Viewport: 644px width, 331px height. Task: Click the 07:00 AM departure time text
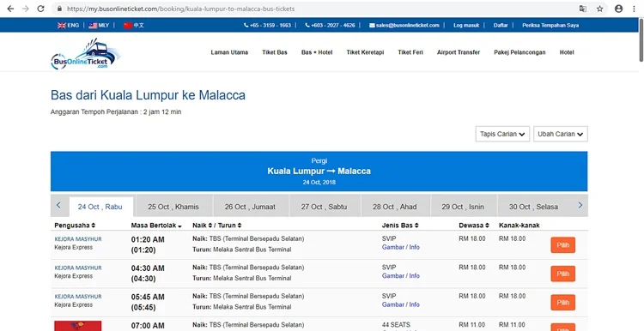[148, 326]
